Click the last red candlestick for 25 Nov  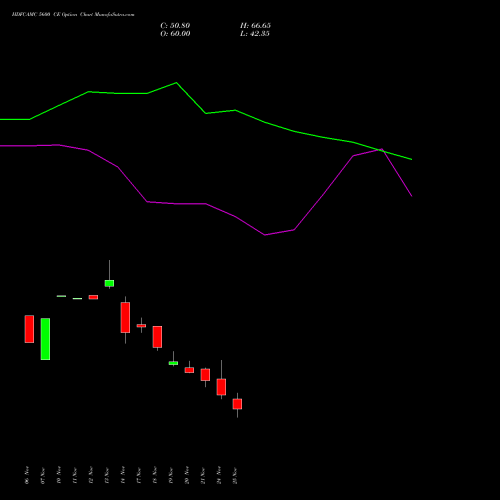pyautogui.click(x=237, y=404)
